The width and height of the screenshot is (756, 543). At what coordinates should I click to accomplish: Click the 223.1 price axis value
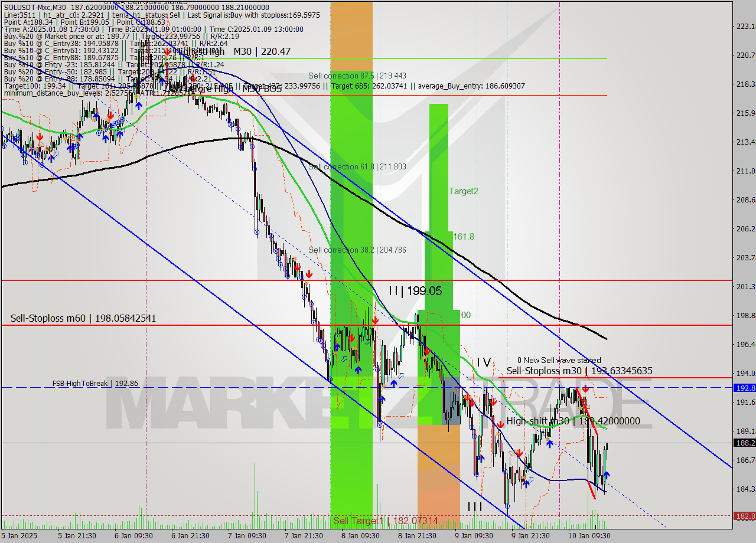745,26
